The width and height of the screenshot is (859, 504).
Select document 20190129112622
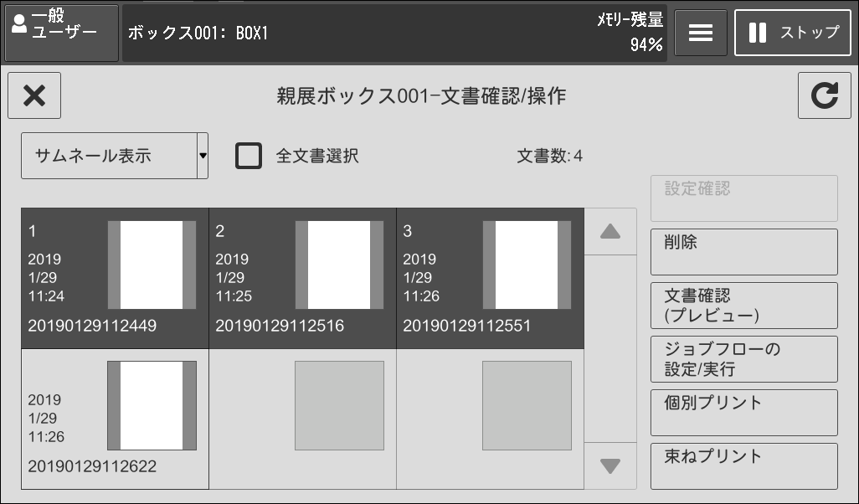coord(114,419)
